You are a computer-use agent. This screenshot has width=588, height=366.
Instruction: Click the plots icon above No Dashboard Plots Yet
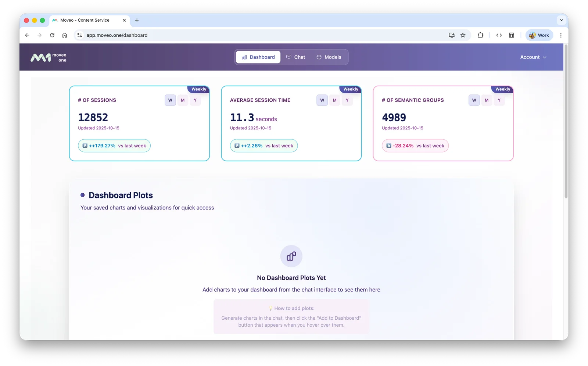291,256
